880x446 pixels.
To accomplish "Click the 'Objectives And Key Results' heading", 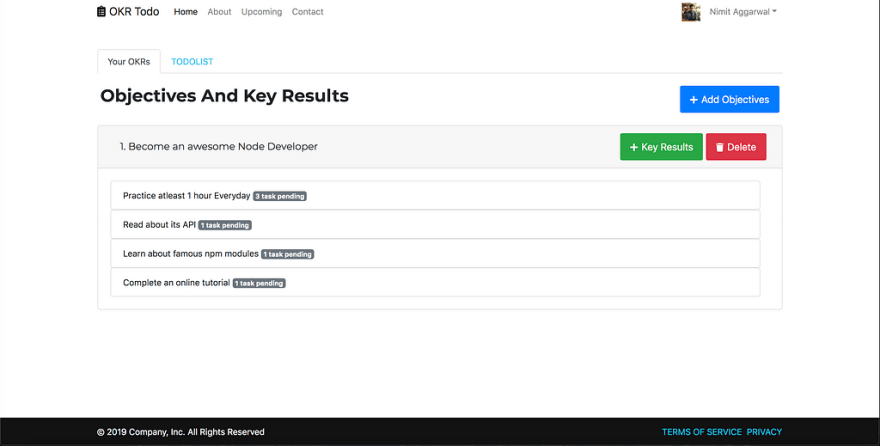I will [x=224, y=96].
